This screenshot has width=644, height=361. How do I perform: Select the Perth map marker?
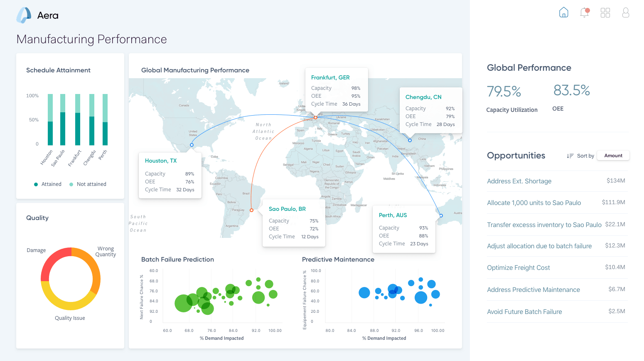click(x=441, y=216)
